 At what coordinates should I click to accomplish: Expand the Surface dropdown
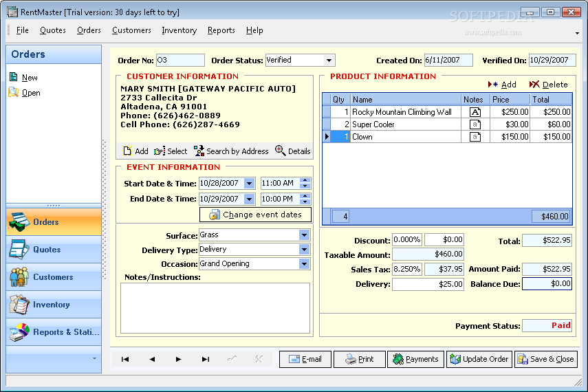point(305,235)
